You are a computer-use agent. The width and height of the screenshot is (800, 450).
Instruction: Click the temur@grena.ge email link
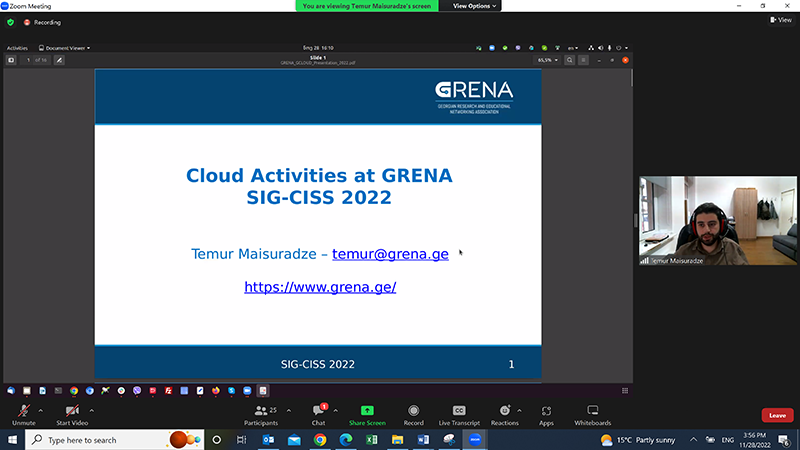(x=390, y=254)
